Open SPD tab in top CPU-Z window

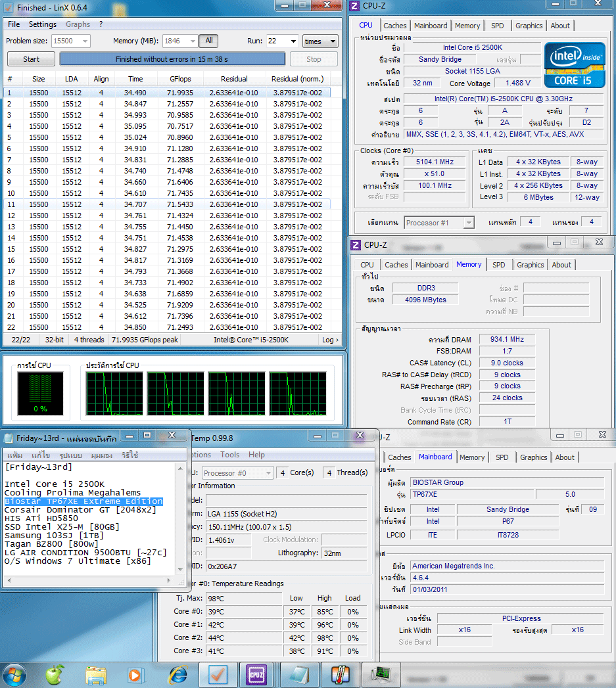click(x=498, y=26)
